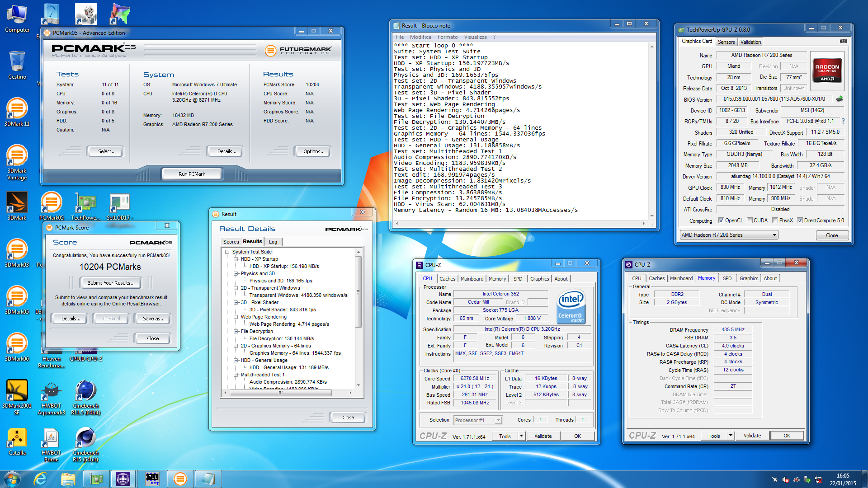Open the PCMark05 desktop shortcut
868x488 pixels.
[x=52, y=206]
